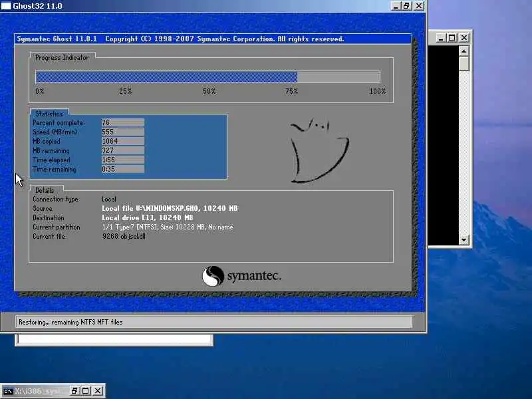This screenshot has height=399, width=532.
Task: Close the Ghost32 11.0 window
Action: point(419,6)
